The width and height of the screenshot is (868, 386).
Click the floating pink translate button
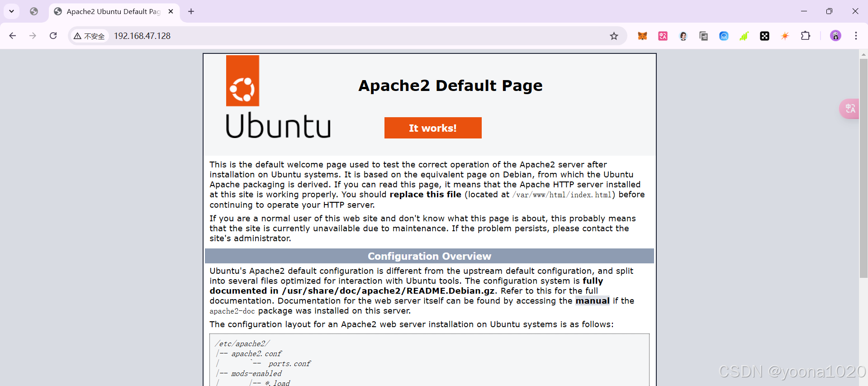coord(849,109)
